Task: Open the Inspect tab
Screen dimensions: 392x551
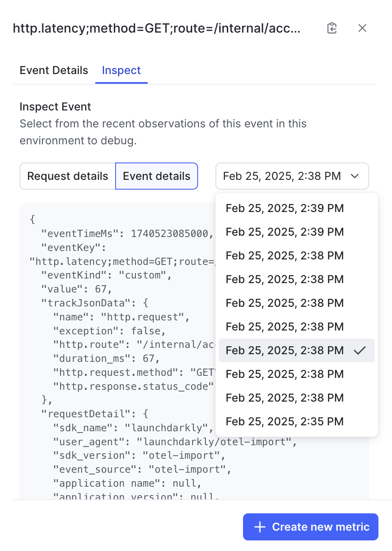Action: click(121, 70)
